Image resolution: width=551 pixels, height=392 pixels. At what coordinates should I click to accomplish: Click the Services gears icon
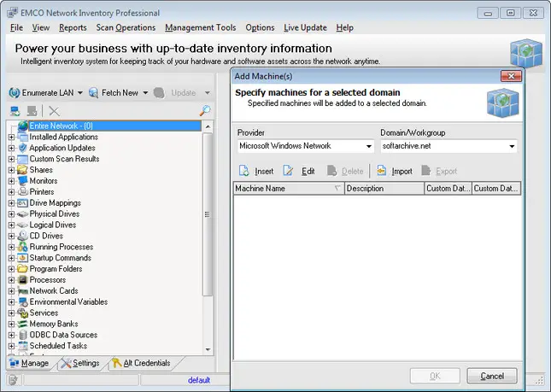point(22,313)
